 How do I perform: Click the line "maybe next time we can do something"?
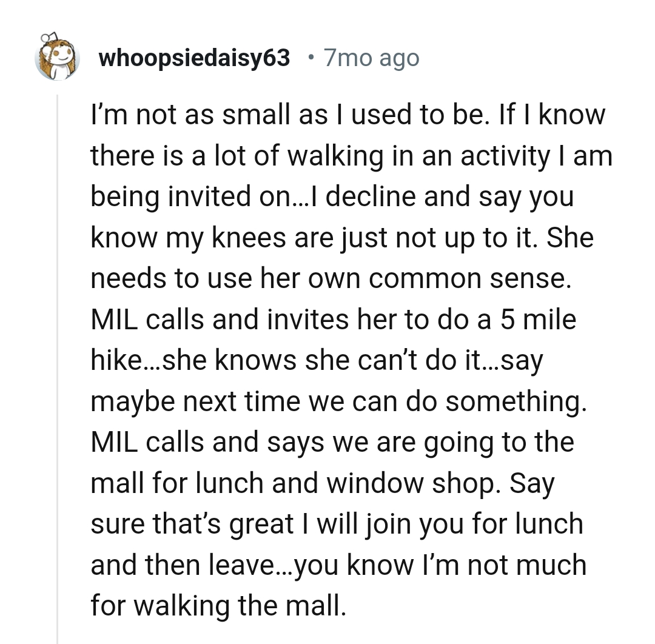338,401
